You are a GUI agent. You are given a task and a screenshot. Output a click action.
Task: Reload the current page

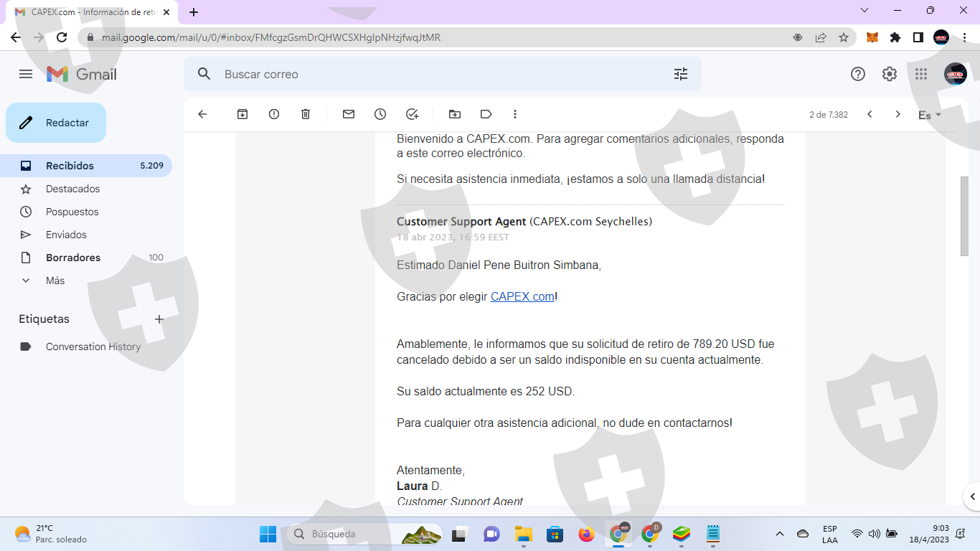click(x=62, y=37)
